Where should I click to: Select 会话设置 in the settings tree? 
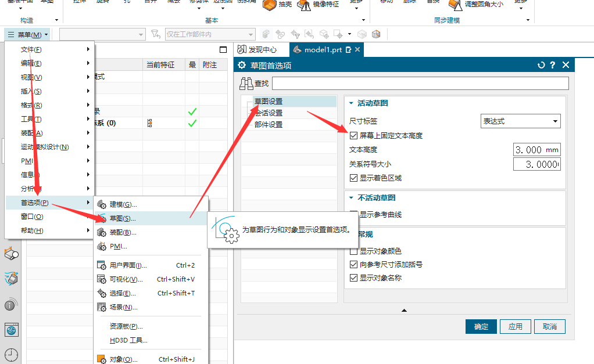point(268,113)
